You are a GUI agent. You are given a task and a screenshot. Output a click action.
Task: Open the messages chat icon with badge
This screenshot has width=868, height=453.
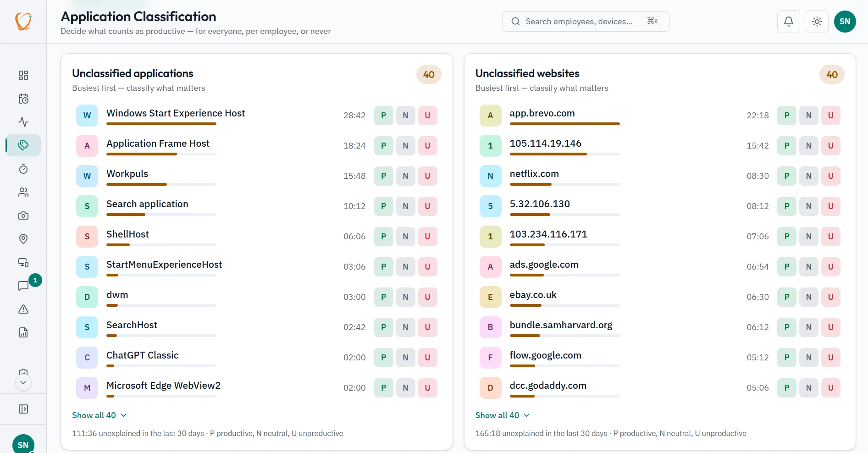[23, 286]
